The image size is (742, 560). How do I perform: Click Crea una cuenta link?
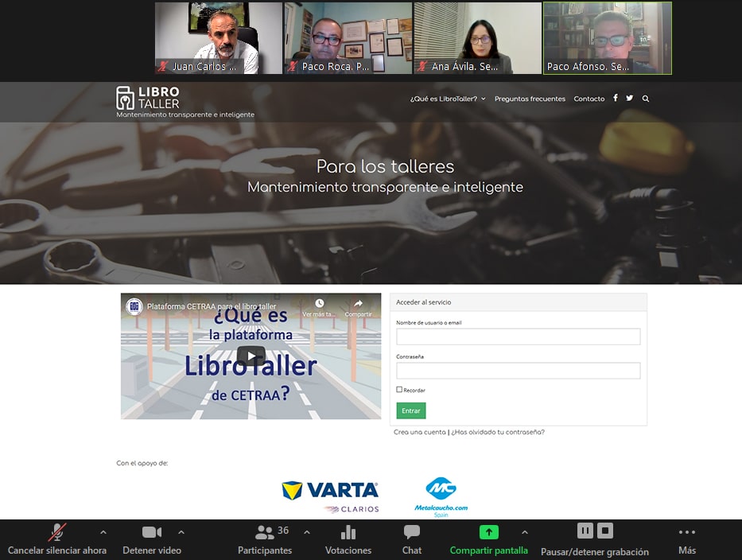click(x=420, y=432)
